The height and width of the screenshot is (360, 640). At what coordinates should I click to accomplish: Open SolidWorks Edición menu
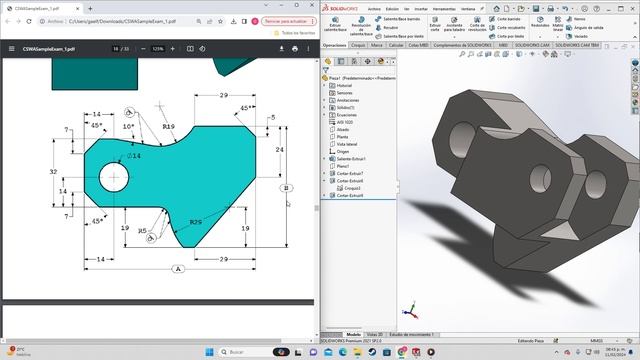click(x=392, y=9)
